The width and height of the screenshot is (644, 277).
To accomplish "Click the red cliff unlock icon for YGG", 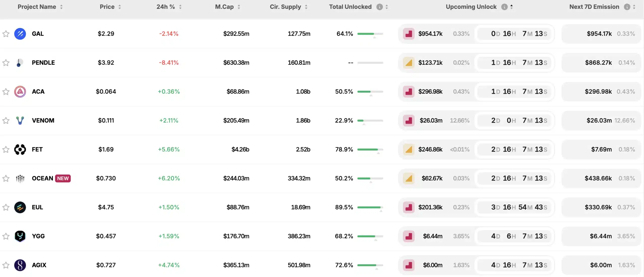I will point(409,236).
